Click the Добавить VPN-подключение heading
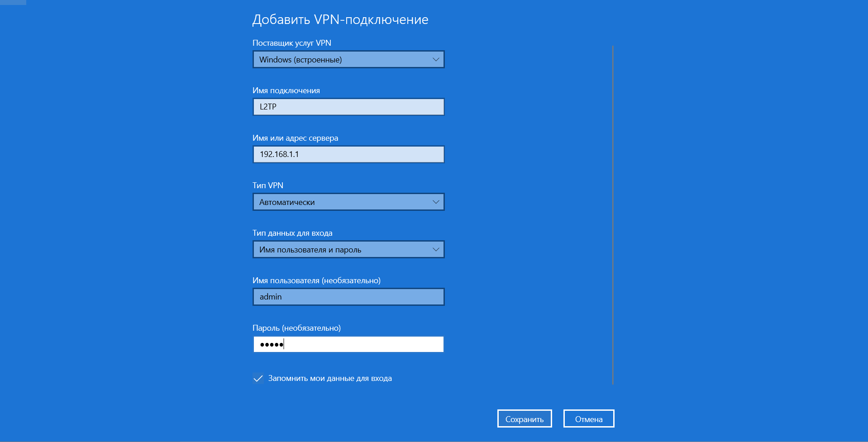Screen dimensions: 868x442 coord(340,19)
